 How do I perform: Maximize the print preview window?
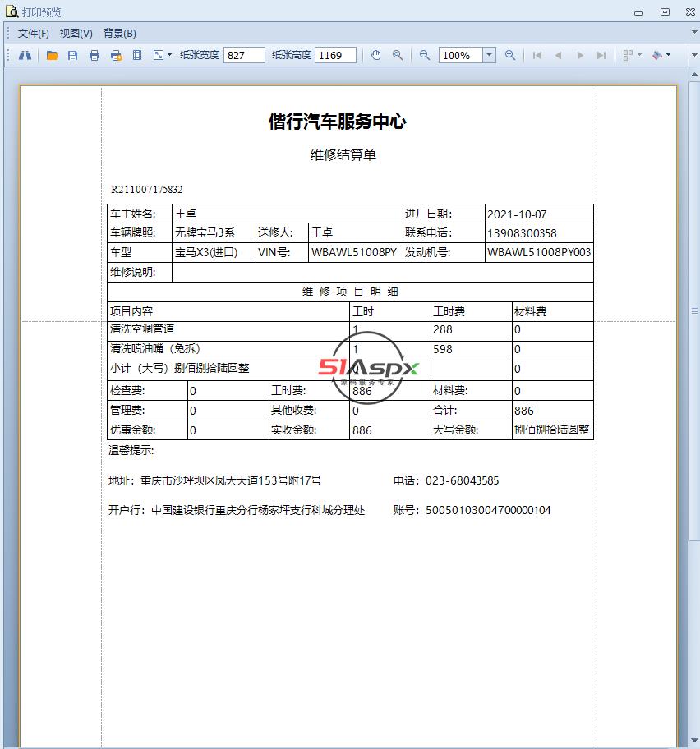[665, 12]
